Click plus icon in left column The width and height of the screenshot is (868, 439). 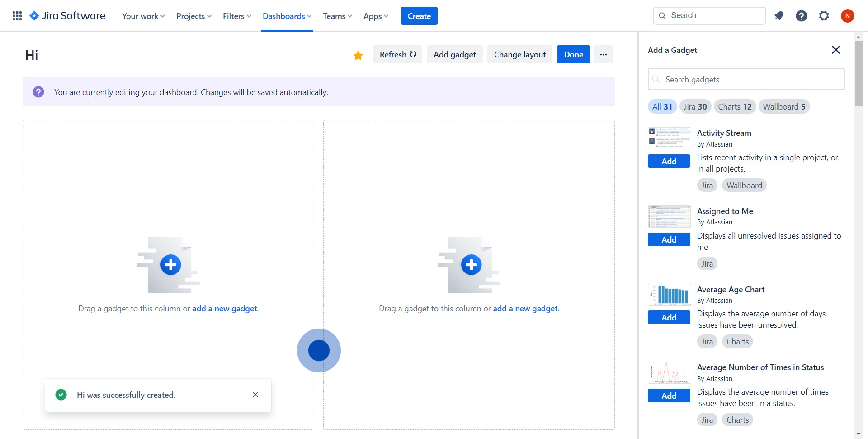171,265
